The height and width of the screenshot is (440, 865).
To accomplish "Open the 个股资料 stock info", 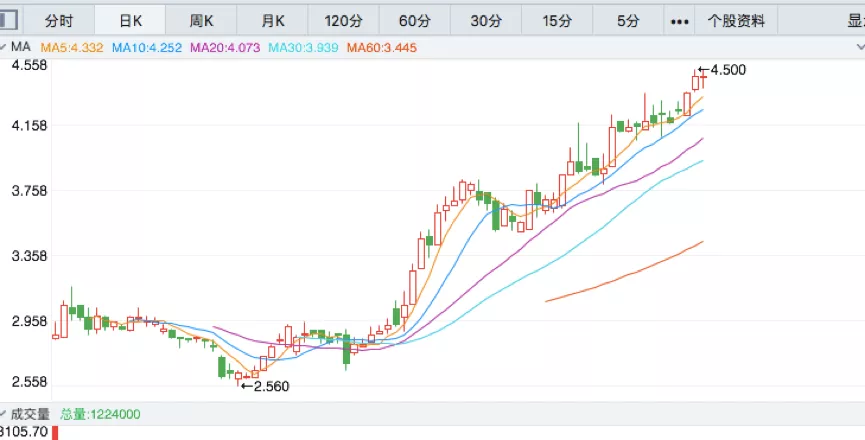I will (736, 22).
